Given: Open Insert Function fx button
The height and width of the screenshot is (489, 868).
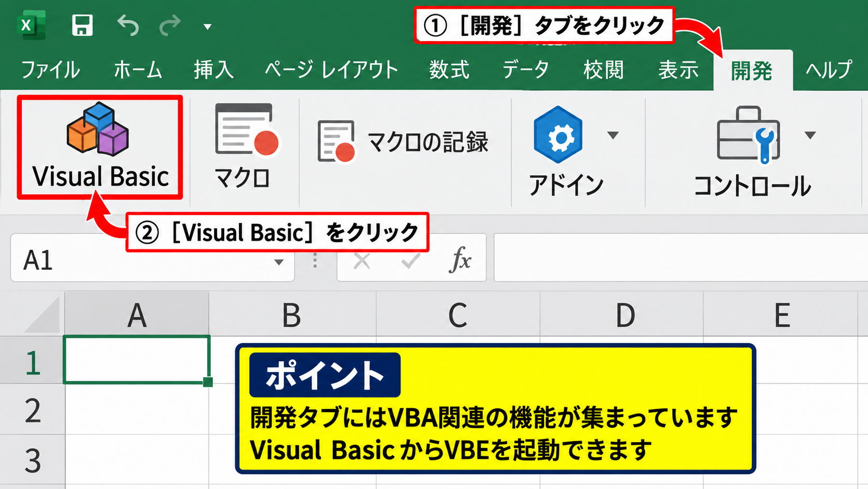Looking at the screenshot, I should click(460, 259).
